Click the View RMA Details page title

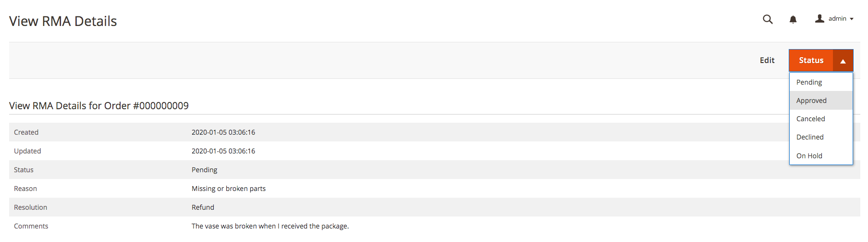pyautogui.click(x=63, y=21)
